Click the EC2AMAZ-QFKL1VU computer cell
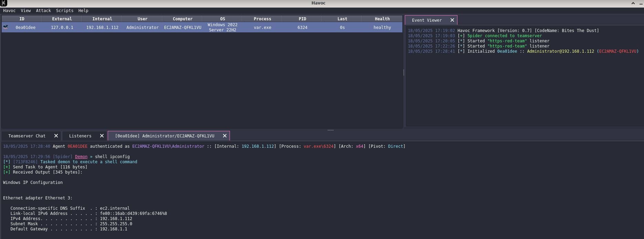The image size is (644, 239). tap(182, 28)
